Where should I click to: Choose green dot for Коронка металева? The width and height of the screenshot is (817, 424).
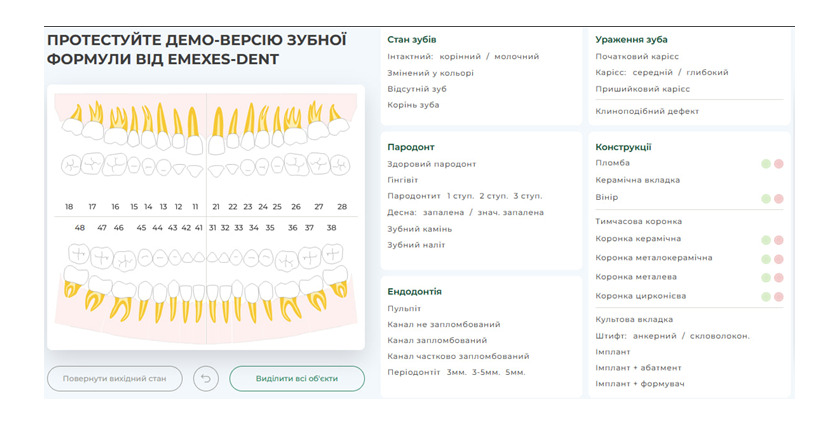point(766,277)
